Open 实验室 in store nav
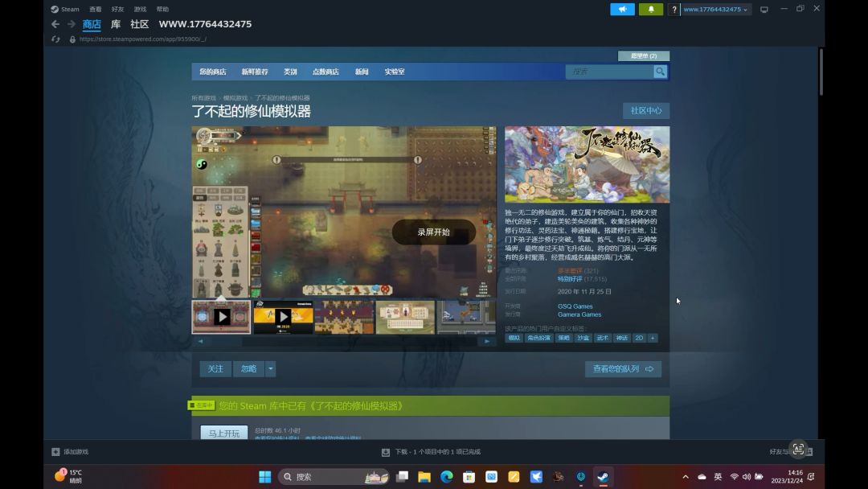 click(x=395, y=72)
